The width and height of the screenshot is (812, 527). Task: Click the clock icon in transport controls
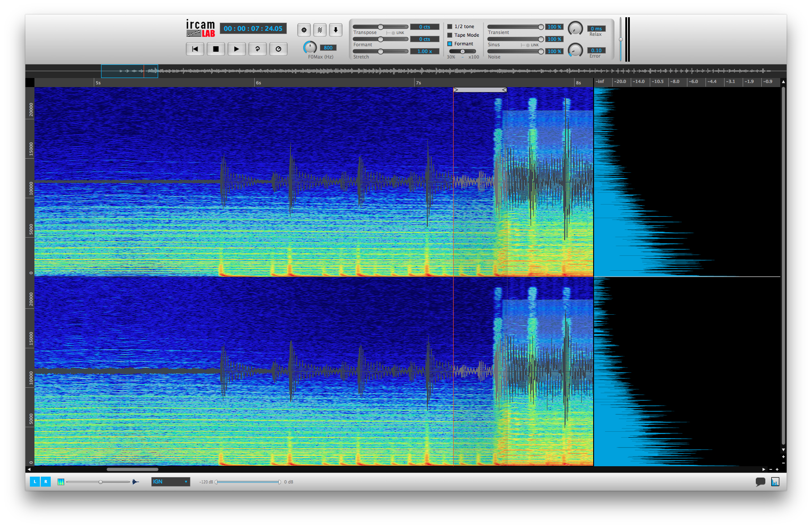(278, 49)
